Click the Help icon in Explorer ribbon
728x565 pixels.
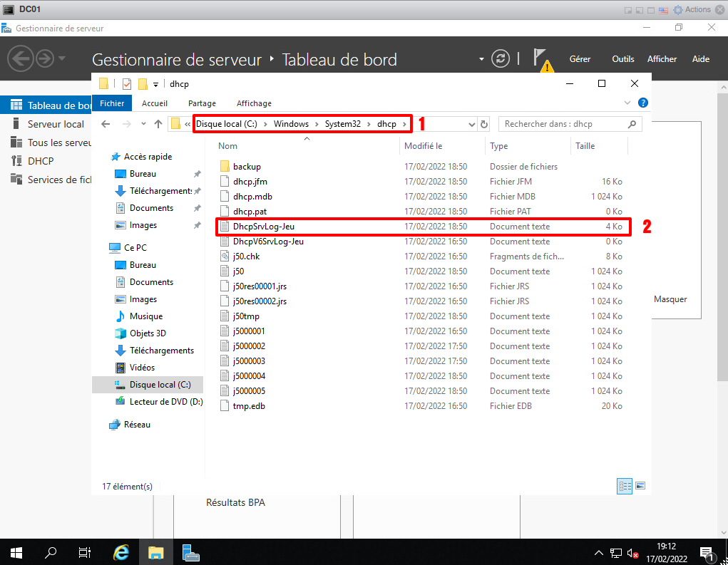coord(642,103)
